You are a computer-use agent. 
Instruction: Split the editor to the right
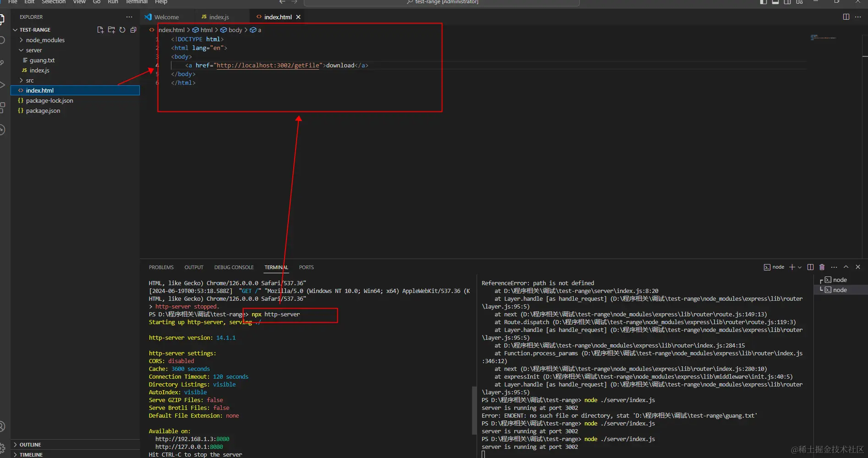(x=846, y=17)
